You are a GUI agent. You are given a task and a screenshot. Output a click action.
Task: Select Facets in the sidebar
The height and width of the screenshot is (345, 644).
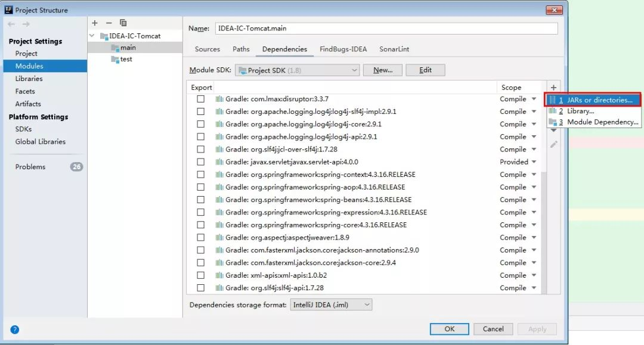pos(25,92)
